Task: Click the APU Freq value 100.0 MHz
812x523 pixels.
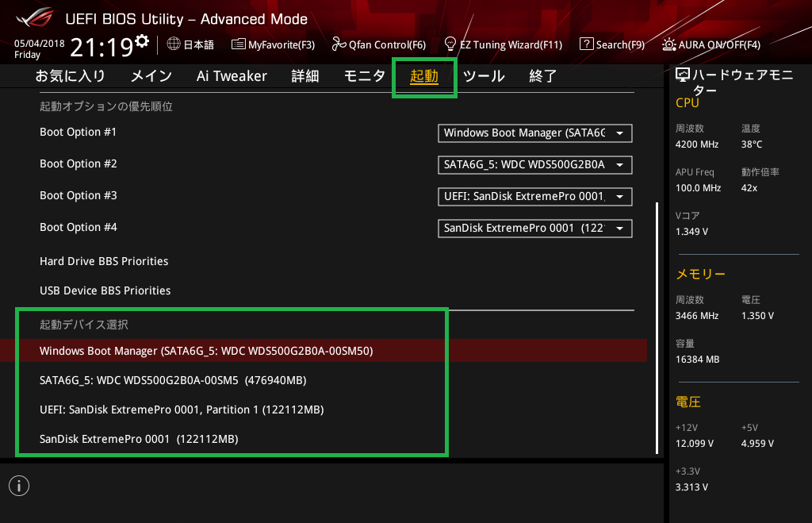Action: click(698, 188)
